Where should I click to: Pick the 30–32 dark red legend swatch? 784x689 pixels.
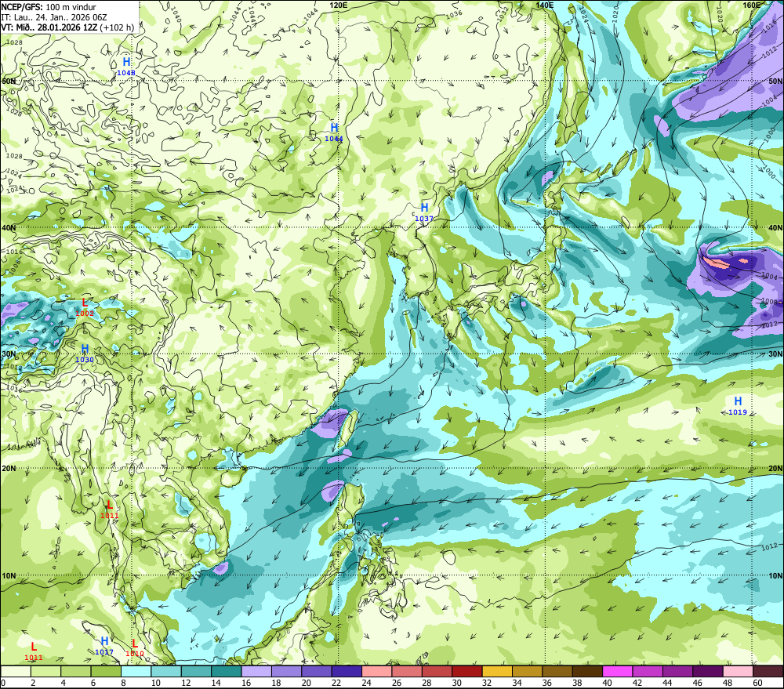point(467,671)
